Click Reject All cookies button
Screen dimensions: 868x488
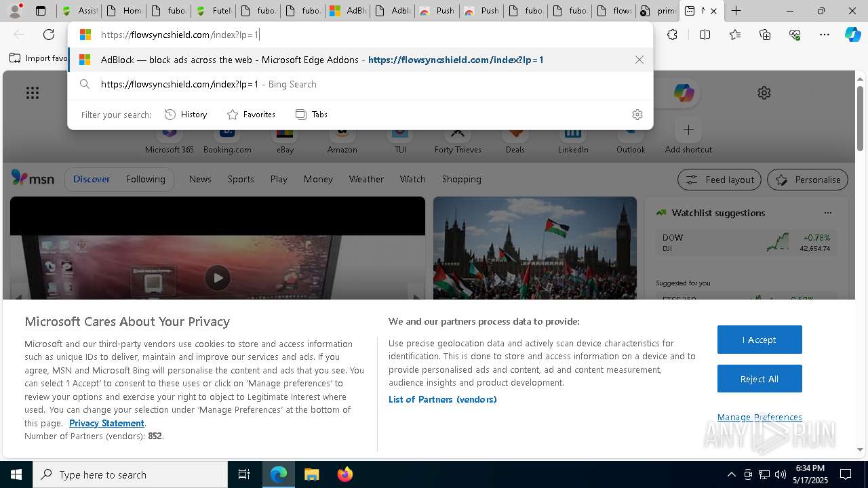click(x=759, y=379)
